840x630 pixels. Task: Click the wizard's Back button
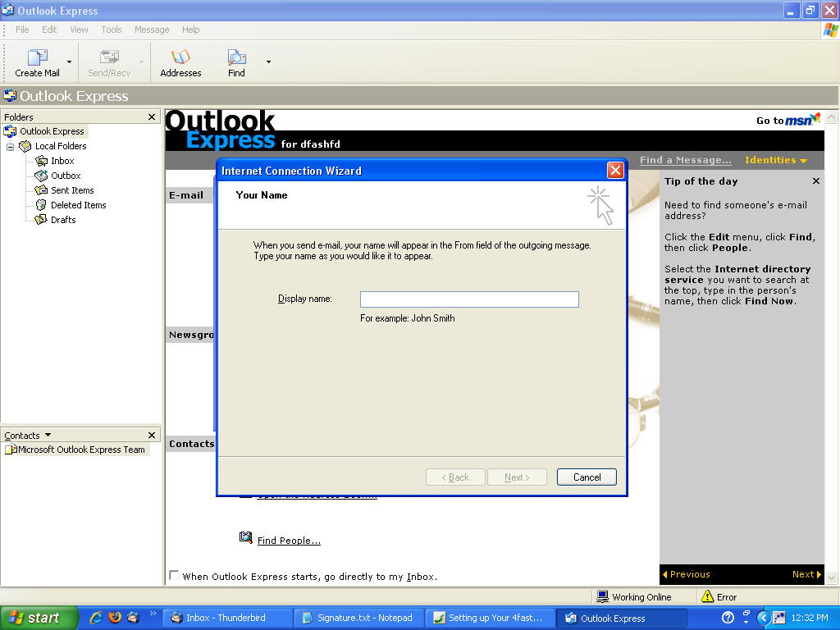tap(455, 477)
